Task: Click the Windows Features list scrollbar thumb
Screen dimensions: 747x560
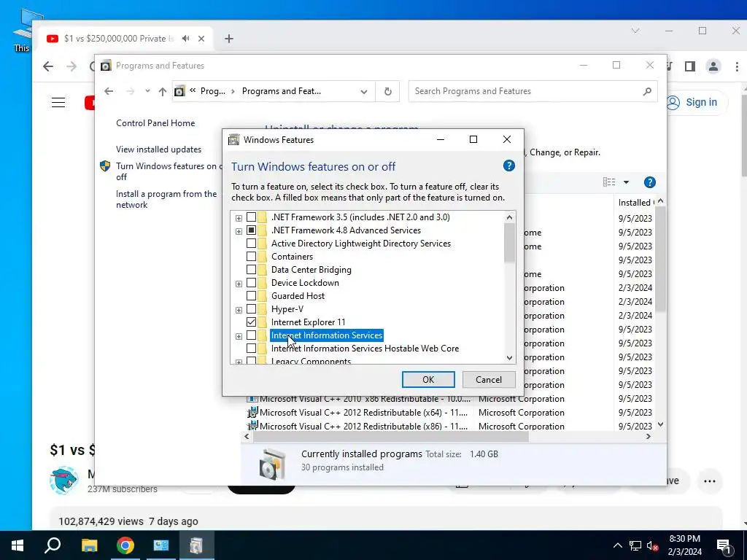Action: click(x=509, y=243)
